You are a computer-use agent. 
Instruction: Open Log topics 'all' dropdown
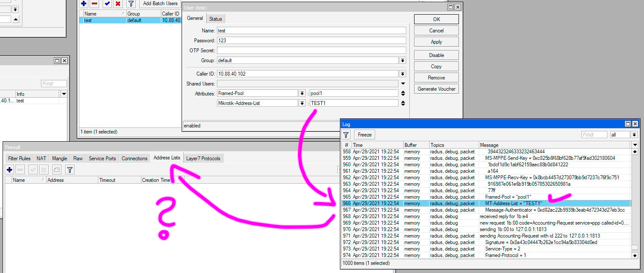point(635,135)
